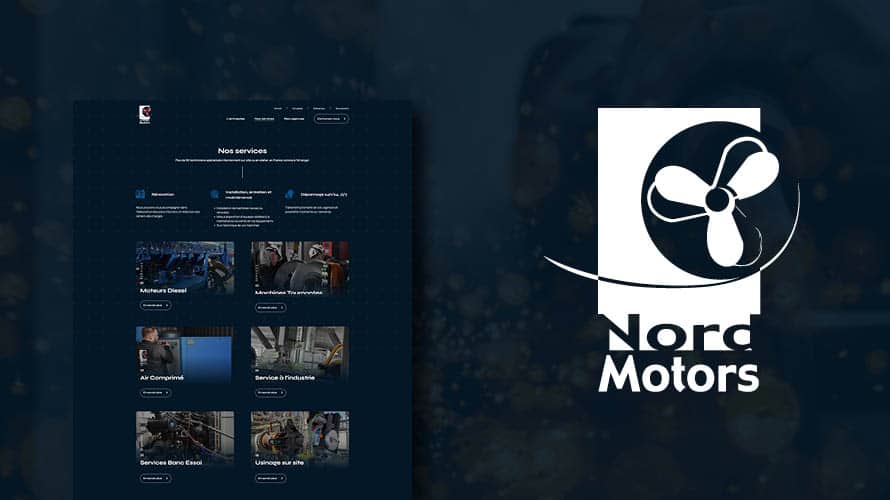This screenshot has width=890, height=500.
Task: Click the last top utility link in header
Action: [342, 108]
